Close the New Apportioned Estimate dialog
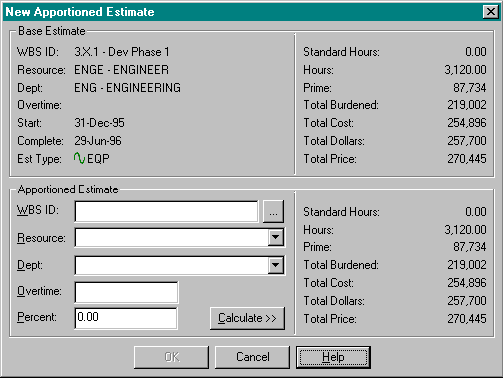The image size is (503, 379). click(x=491, y=12)
